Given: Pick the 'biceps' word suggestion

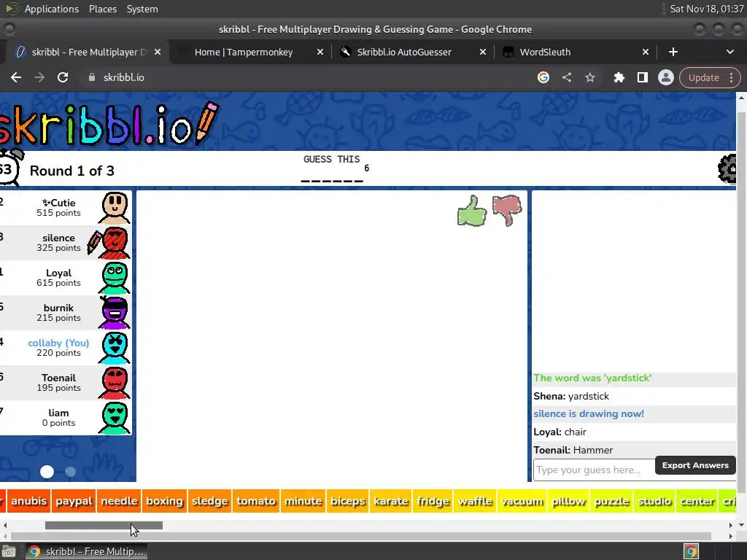Looking at the screenshot, I should pyautogui.click(x=348, y=501).
